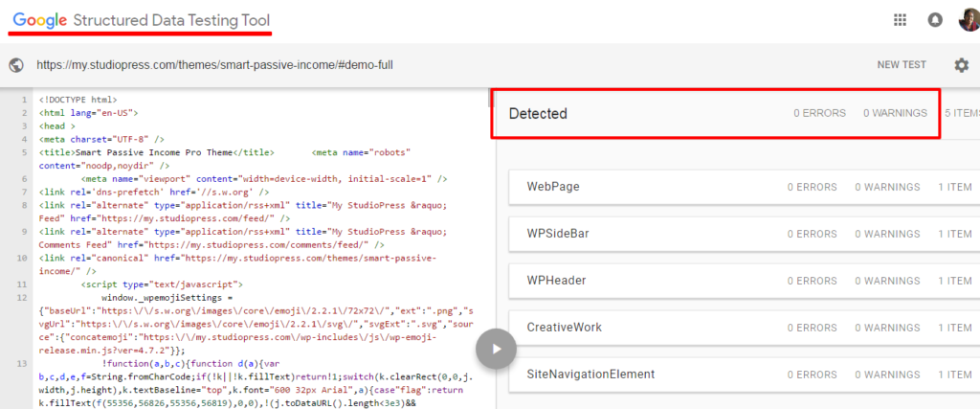Expand the SiteNavigationElement result row

[x=745, y=375]
